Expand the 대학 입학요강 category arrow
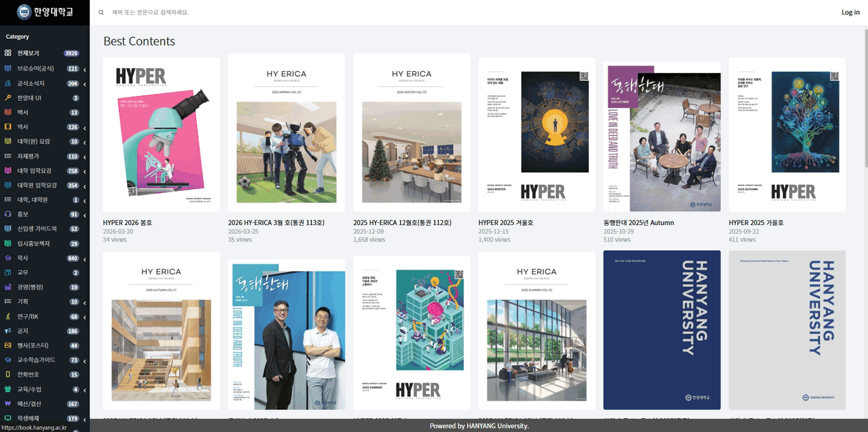 click(x=85, y=171)
